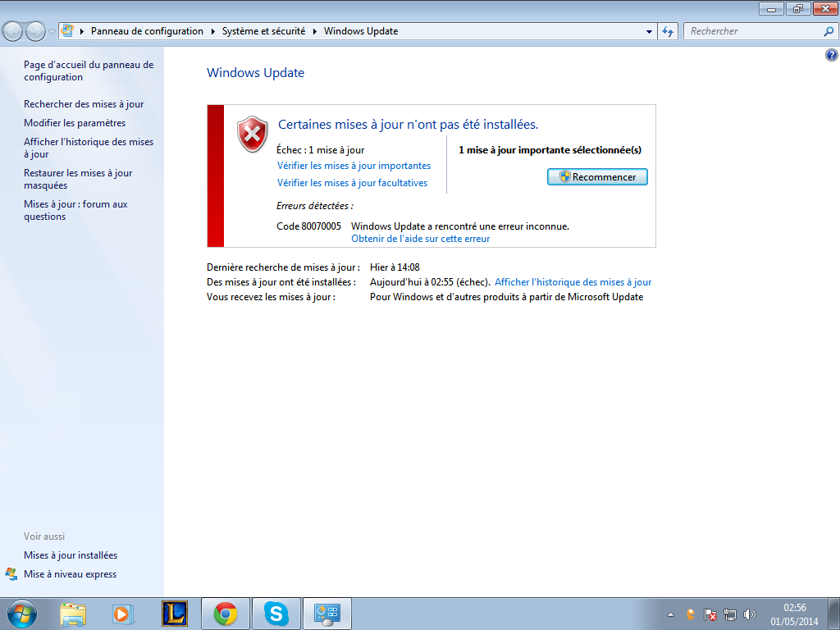The image size is (840, 630).
Task: Click the Rechercher search field
Action: click(x=755, y=31)
